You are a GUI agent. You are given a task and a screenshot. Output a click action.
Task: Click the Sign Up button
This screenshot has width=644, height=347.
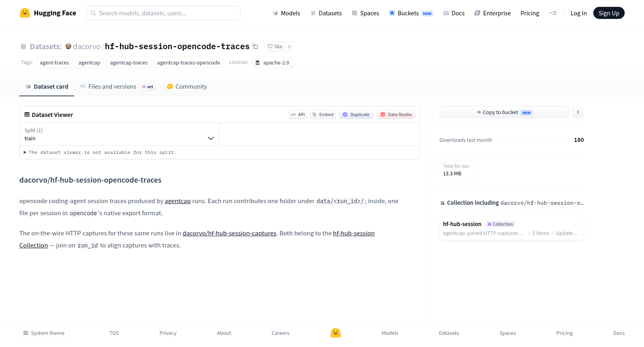(609, 13)
